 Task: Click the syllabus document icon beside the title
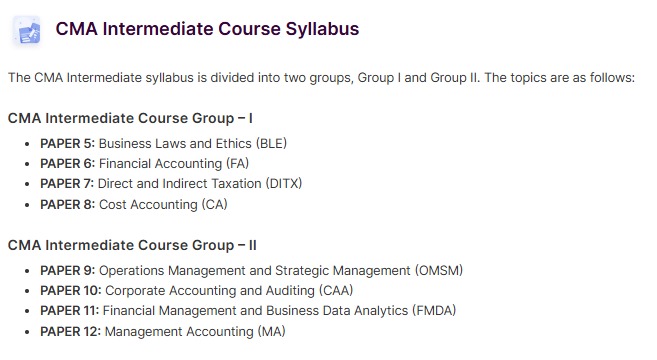click(27, 31)
